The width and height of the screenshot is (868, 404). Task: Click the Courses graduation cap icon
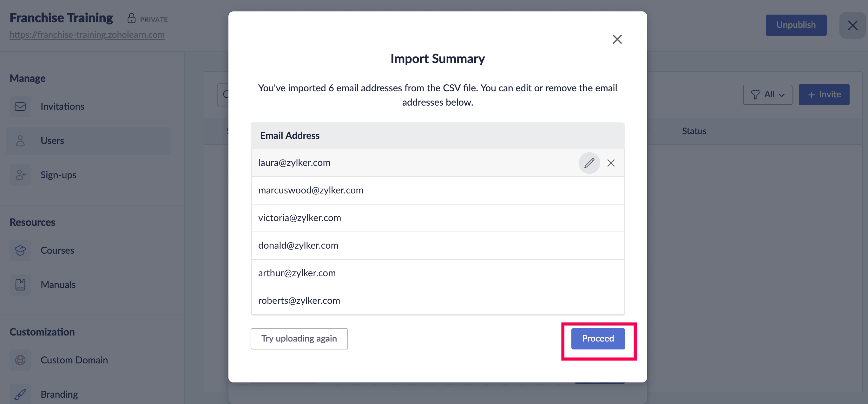(x=20, y=250)
